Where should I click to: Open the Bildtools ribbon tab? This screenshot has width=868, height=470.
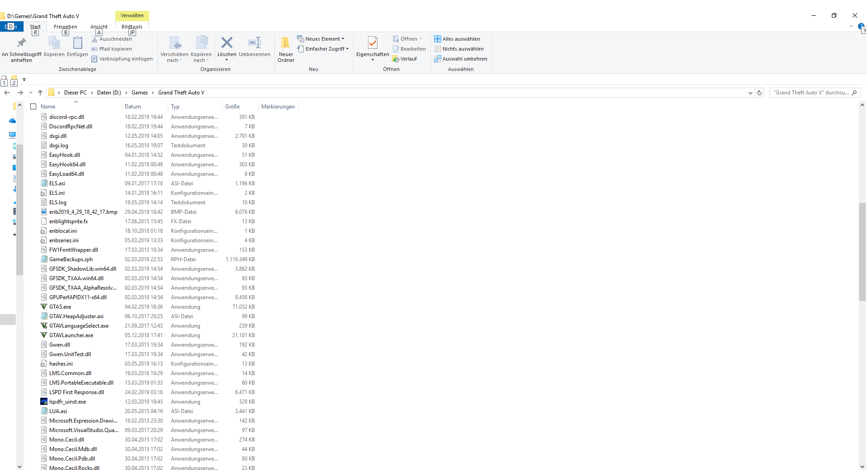click(x=132, y=27)
